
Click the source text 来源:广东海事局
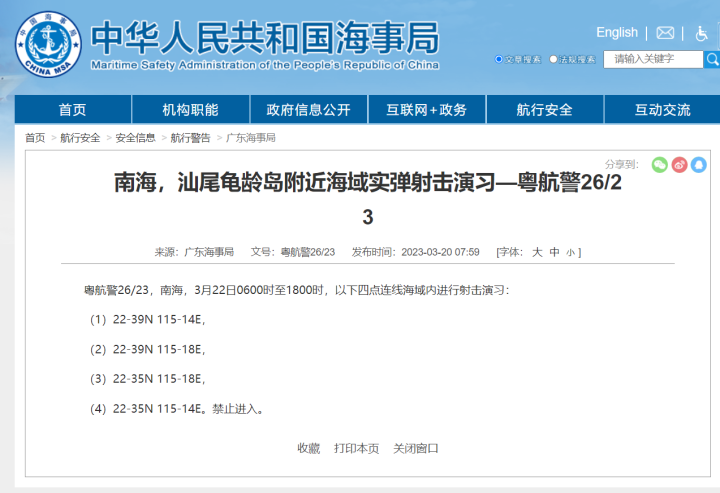point(194,252)
